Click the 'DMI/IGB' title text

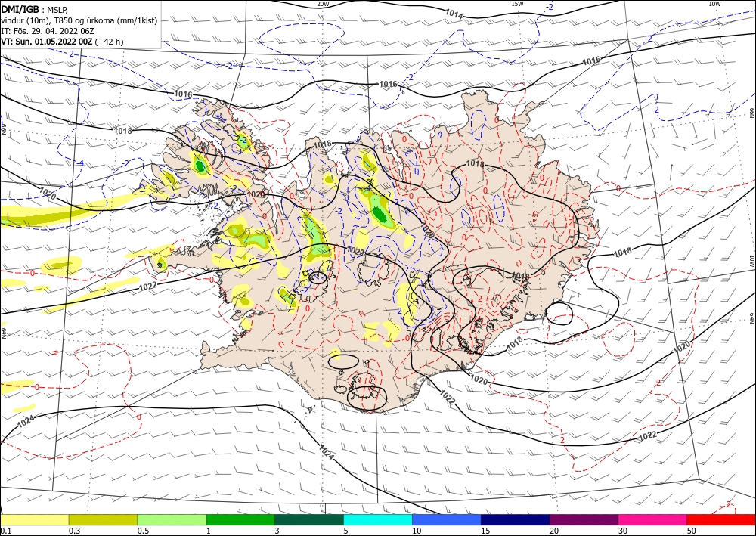tap(20, 9)
